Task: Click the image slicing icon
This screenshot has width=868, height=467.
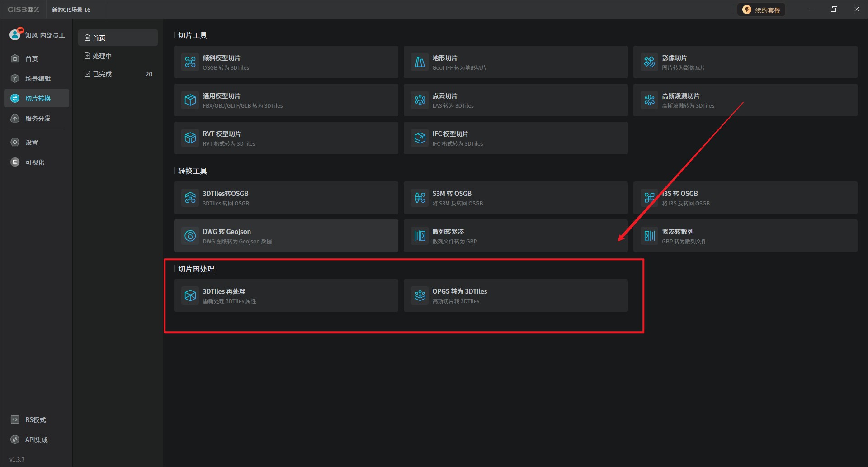Action: 650,62
